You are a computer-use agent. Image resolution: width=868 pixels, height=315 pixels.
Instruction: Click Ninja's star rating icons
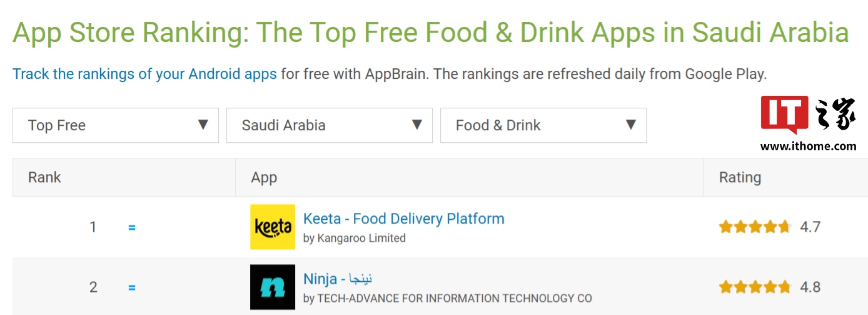(x=755, y=287)
